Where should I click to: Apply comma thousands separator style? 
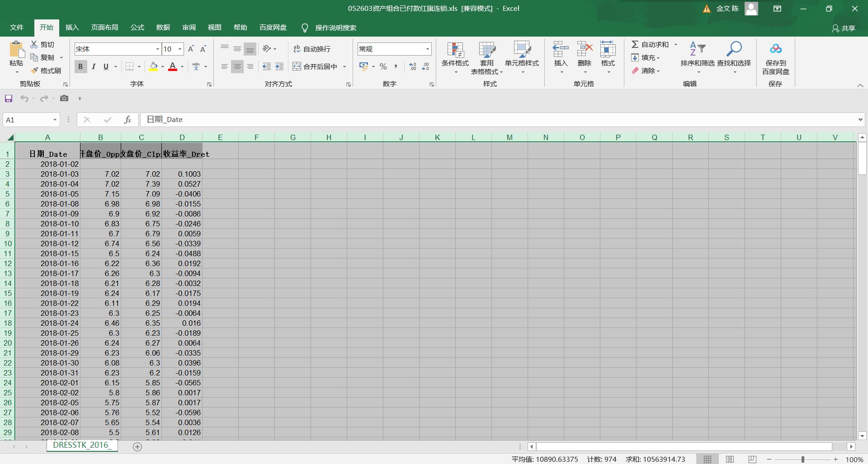(x=396, y=67)
